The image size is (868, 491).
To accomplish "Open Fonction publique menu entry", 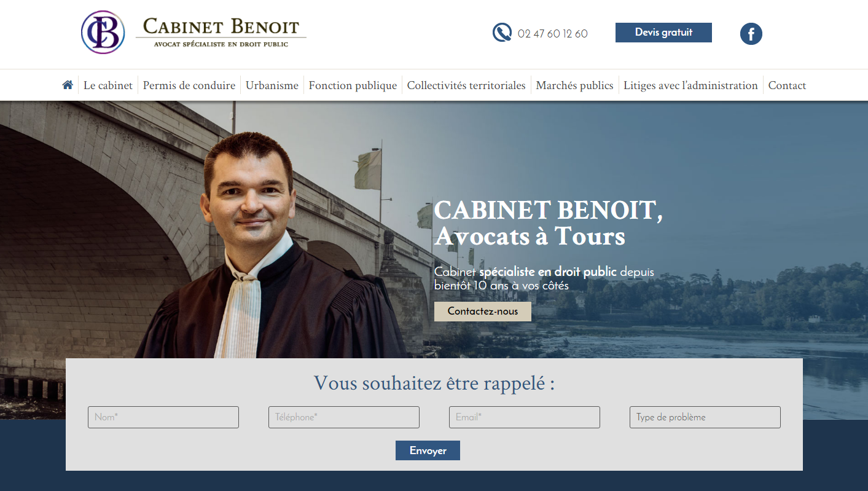I will (x=353, y=85).
